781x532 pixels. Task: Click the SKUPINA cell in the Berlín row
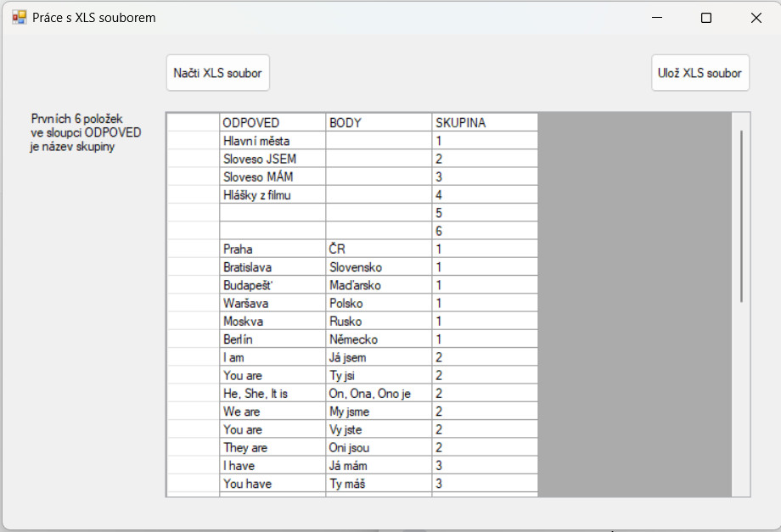485,339
